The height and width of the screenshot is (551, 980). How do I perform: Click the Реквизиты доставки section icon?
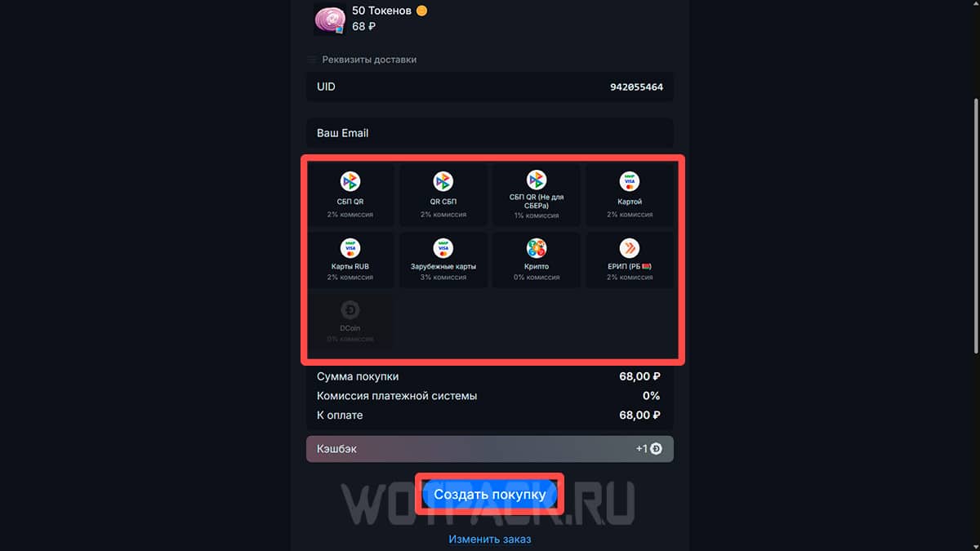pos(311,60)
